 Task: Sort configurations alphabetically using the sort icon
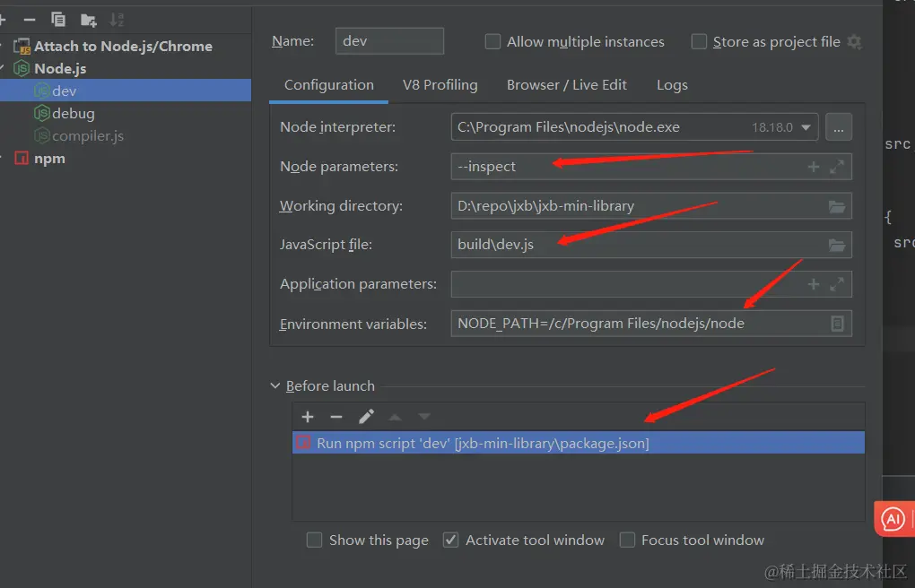click(117, 20)
